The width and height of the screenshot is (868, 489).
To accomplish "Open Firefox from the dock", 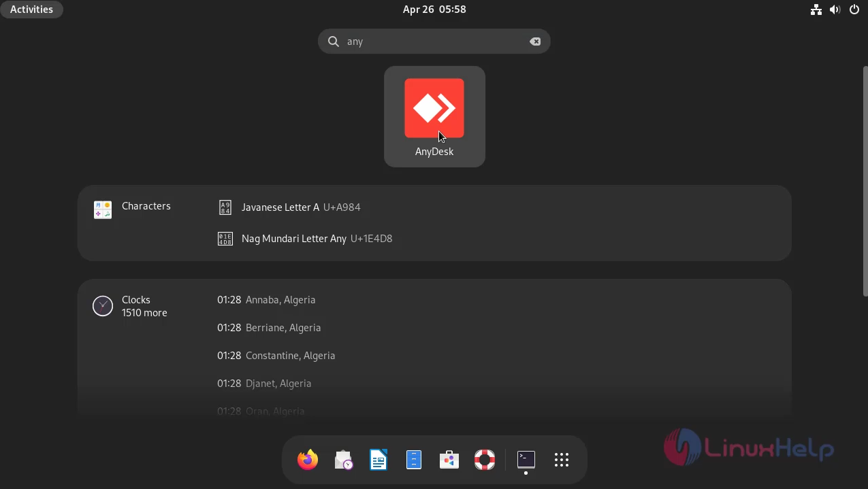I will pyautogui.click(x=308, y=460).
